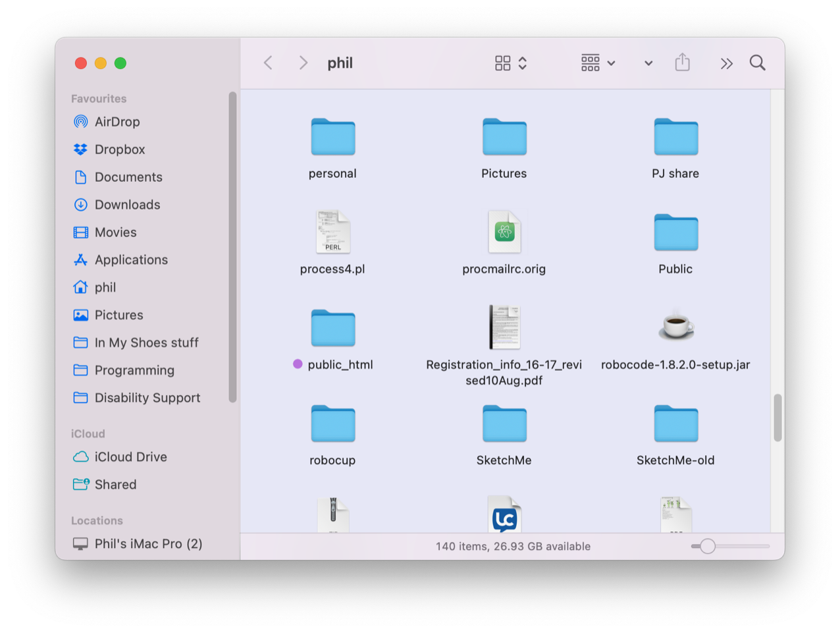Image resolution: width=840 pixels, height=633 pixels.
Task: Select the robocode-1.8.2.0-setup.jar file icon
Action: tap(675, 327)
